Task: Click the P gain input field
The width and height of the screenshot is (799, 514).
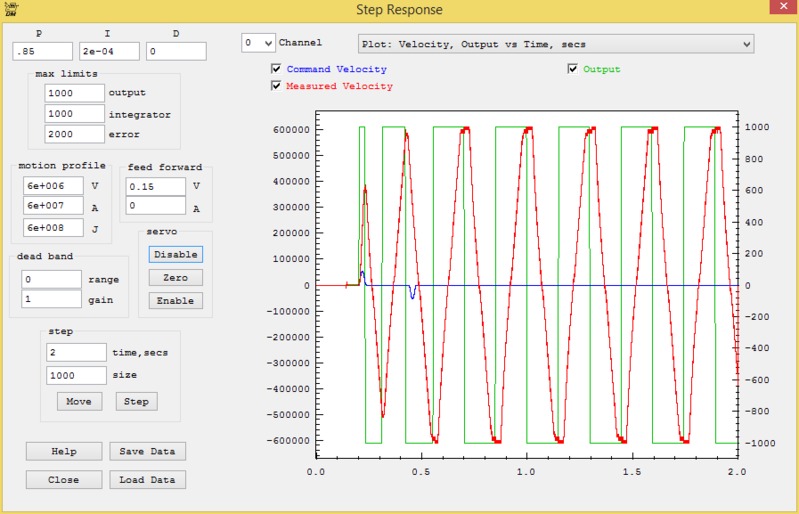Action: point(43,51)
